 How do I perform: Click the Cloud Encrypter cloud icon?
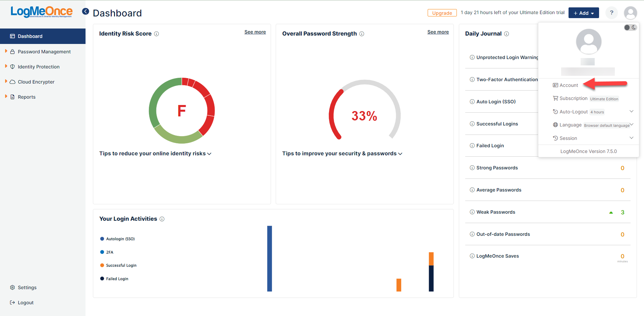point(12,82)
